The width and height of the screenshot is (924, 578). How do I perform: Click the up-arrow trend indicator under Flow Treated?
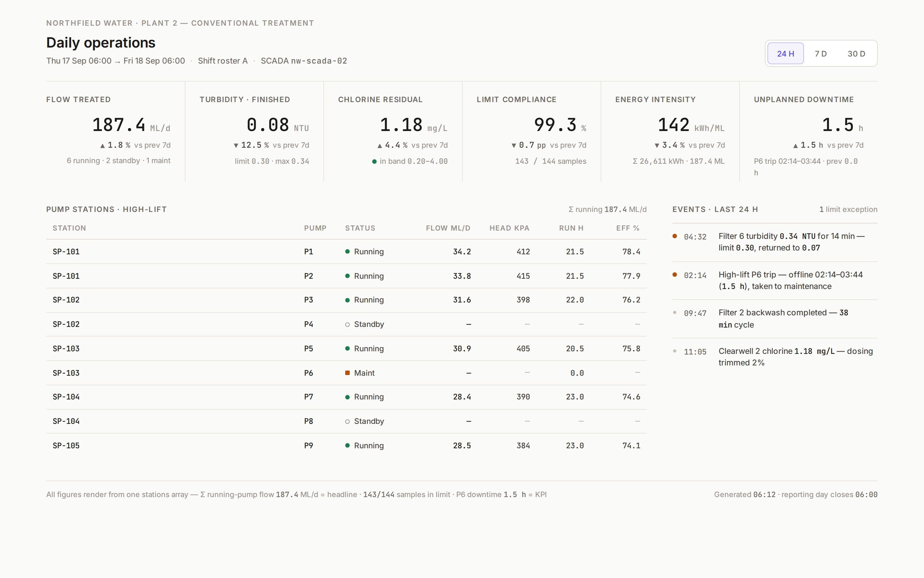(x=102, y=146)
